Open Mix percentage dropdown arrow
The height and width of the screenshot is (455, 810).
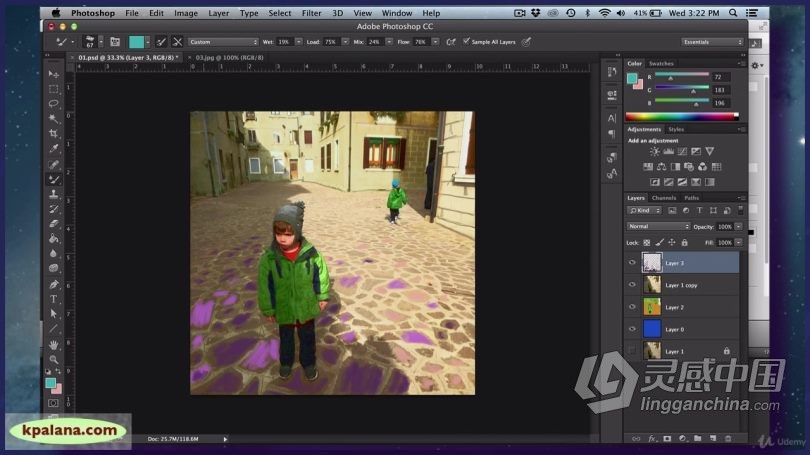[x=389, y=42]
